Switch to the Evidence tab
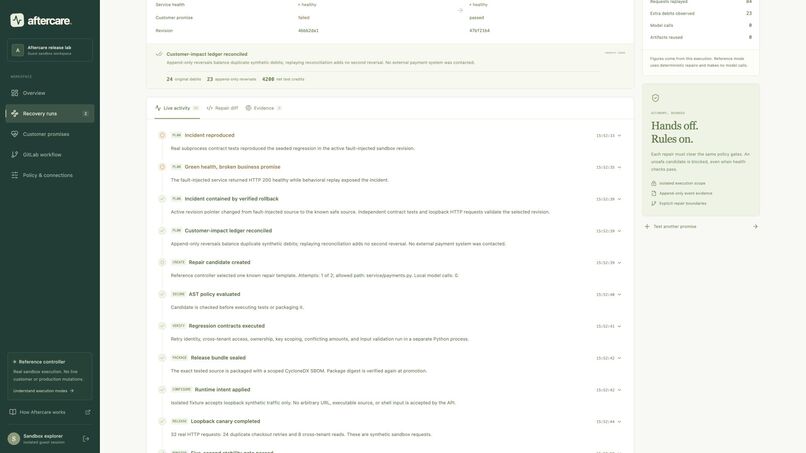The height and width of the screenshot is (453, 806). click(263, 108)
